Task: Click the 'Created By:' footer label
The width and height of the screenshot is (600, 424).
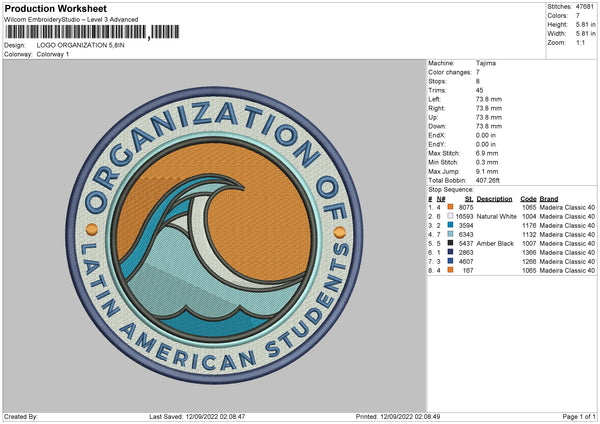Action: coord(21,416)
